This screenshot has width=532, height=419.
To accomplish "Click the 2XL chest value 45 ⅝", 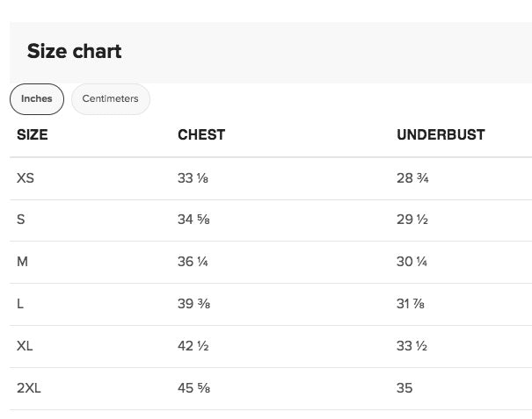I will point(193,388).
